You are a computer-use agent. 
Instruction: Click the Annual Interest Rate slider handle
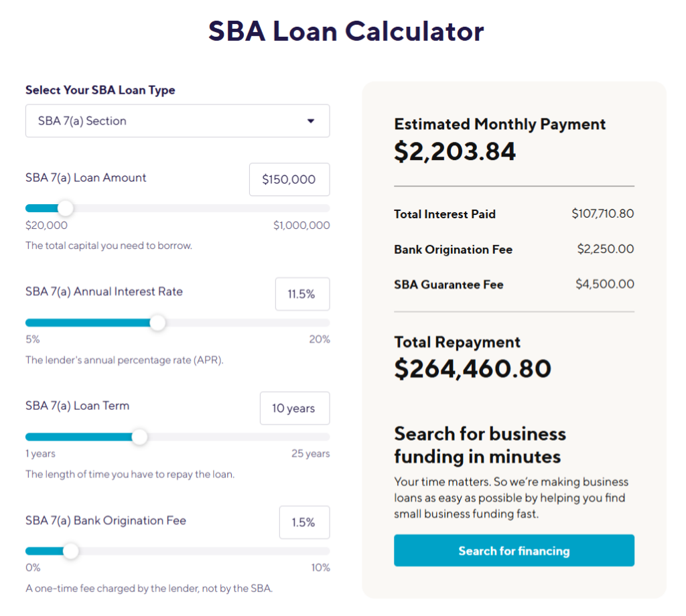coord(157,323)
